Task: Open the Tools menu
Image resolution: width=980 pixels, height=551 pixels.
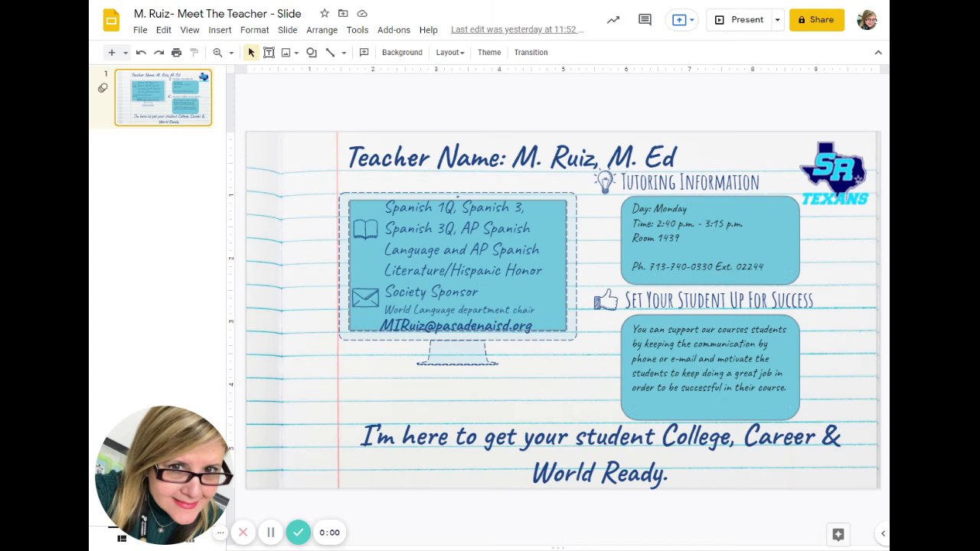Action: [358, 30]
